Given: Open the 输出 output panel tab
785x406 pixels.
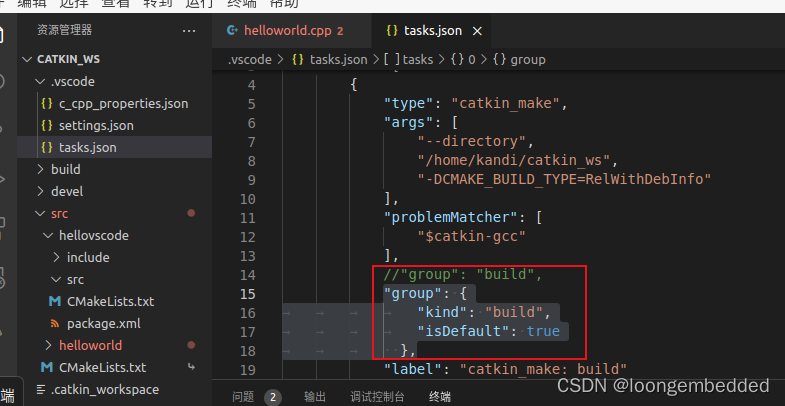Looking at the screenshot, I should tap(315, 397).
